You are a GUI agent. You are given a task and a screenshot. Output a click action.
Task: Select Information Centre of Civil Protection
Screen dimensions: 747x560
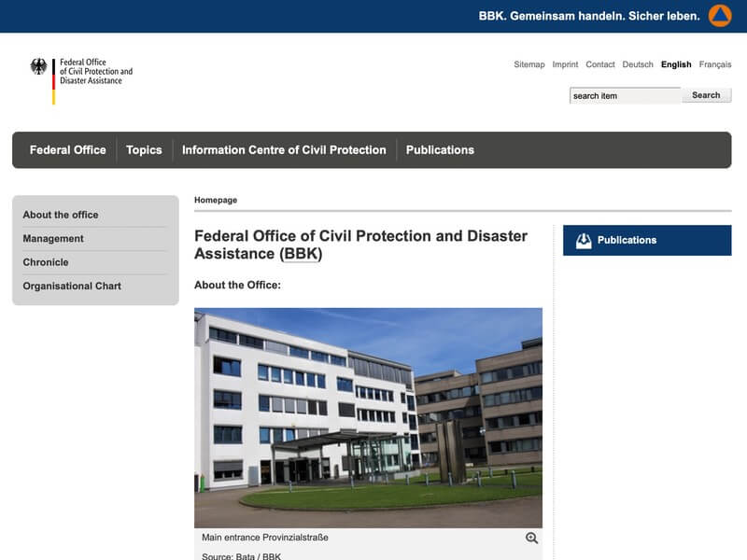coord(284,150)
